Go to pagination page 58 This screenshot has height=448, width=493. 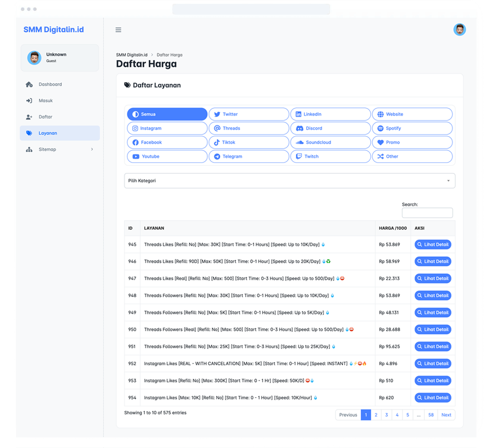[431, 415]
